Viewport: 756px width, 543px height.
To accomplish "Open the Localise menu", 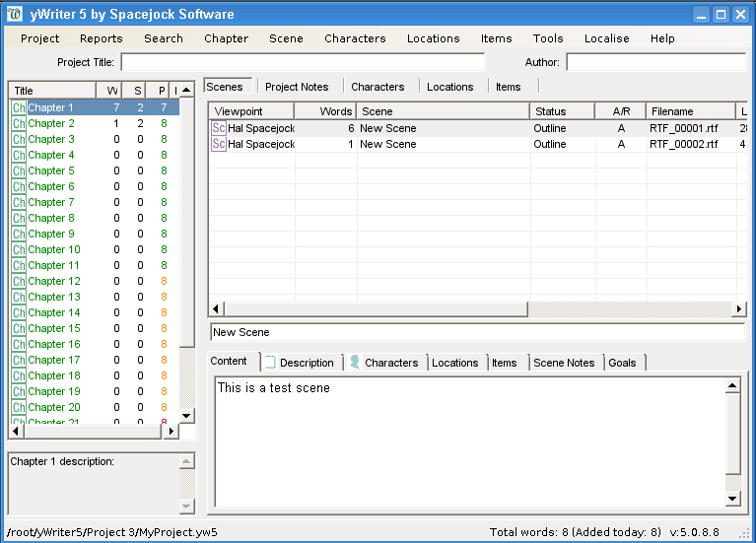I will [606, 38].
